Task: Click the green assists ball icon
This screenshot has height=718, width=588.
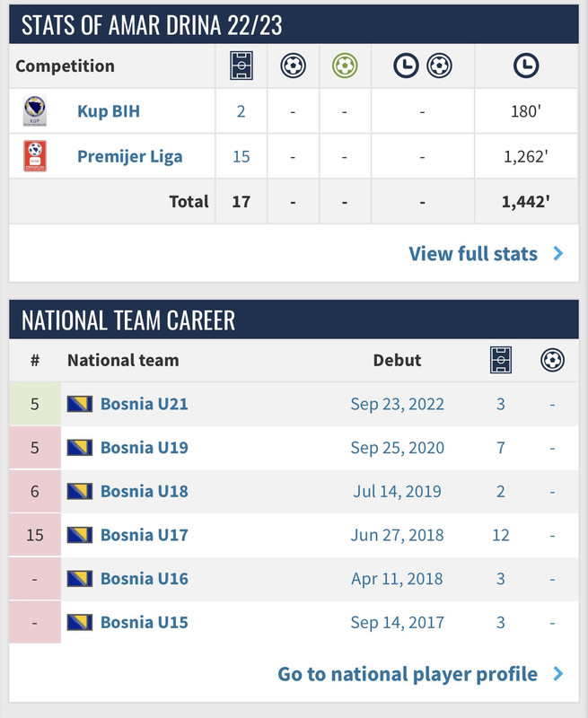Action: click(345, 66)
